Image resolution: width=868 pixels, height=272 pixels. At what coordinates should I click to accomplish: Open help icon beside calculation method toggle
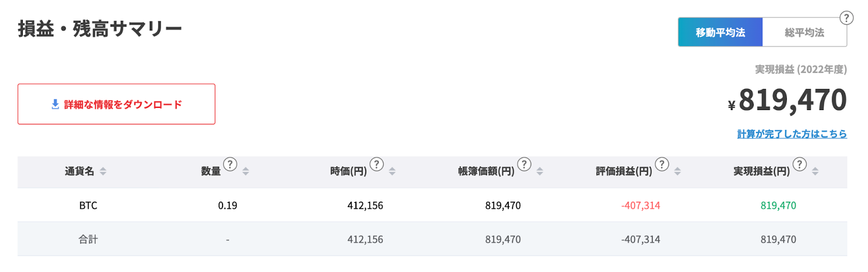pyautogui.click(x=846, y=18)
